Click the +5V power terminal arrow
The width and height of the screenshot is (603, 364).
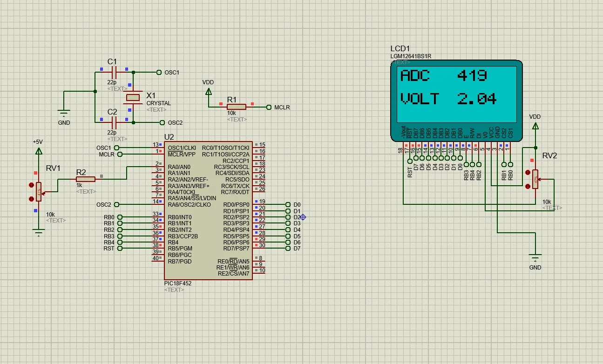(x=38, y=151)
